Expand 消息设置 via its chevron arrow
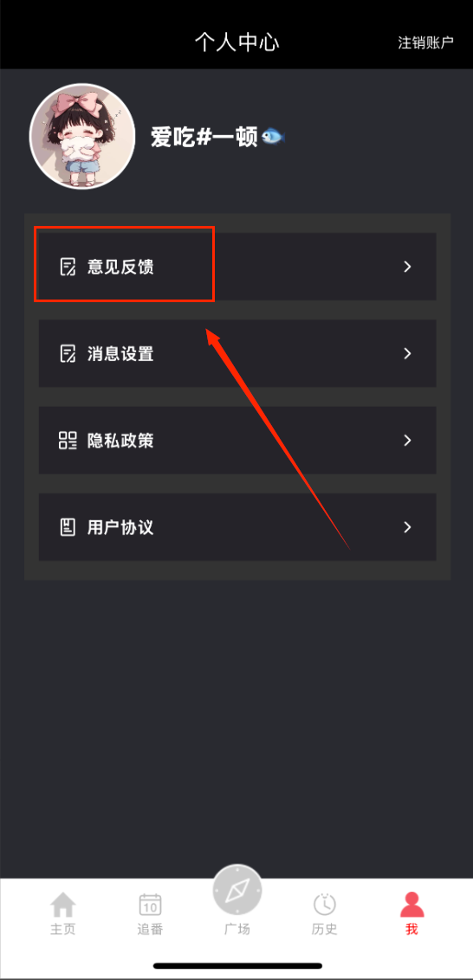Screen dimensions: 473x980 pyautogui.click(x=407, y=354)
